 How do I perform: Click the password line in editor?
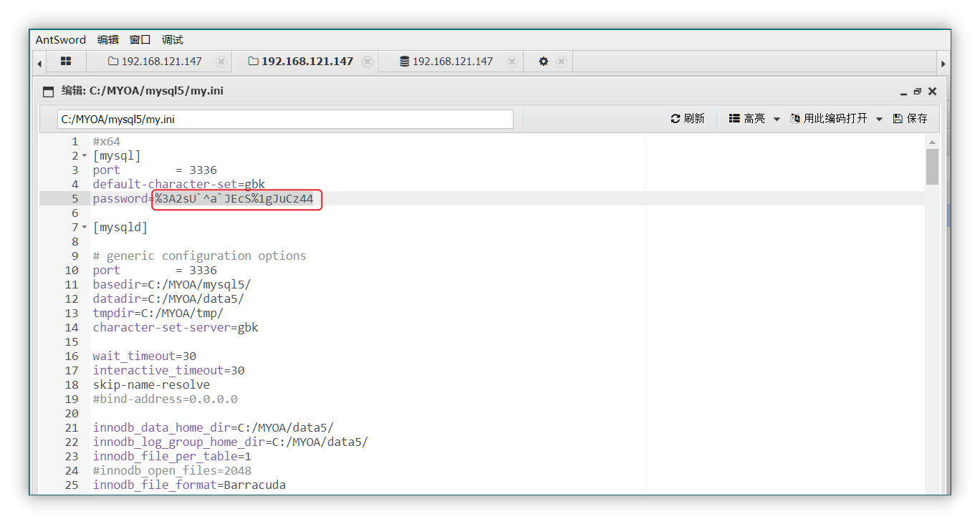click(x=203, y=199)
